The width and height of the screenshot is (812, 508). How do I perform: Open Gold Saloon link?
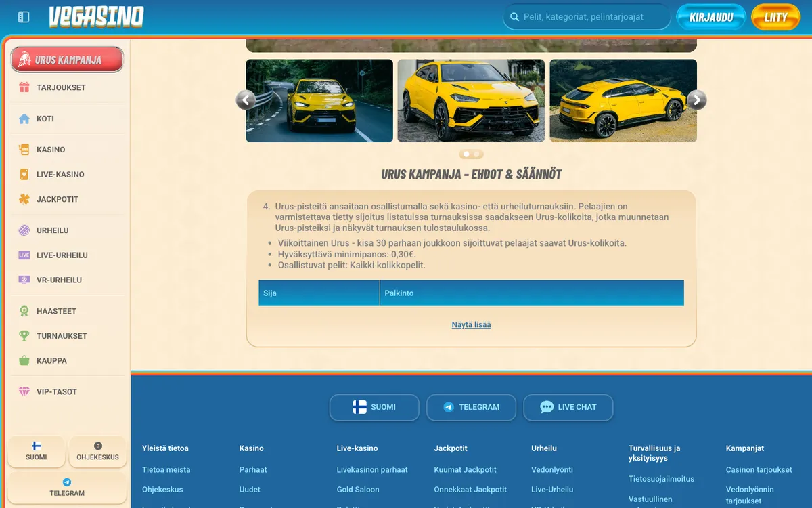(x=358, y=489)
